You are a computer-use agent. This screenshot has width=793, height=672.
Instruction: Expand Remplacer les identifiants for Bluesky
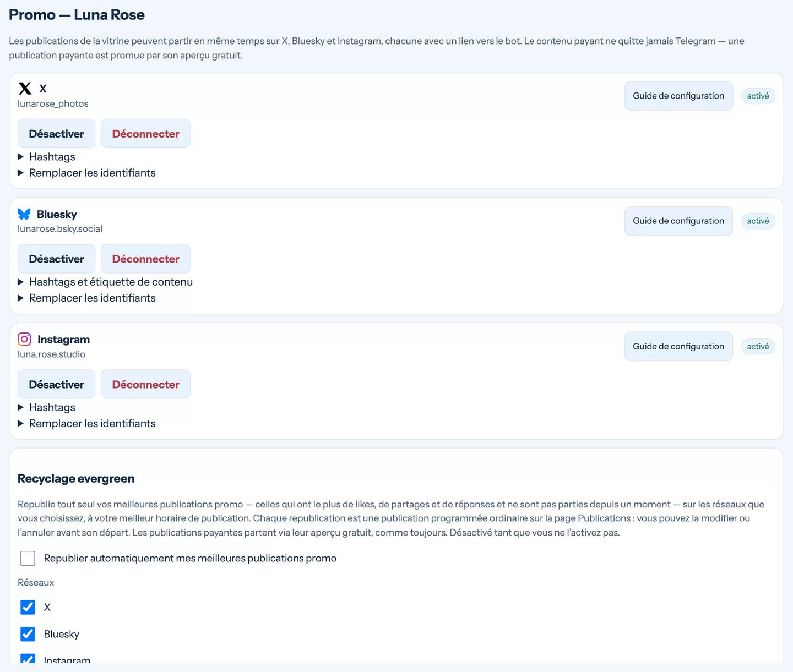point(87,298)
